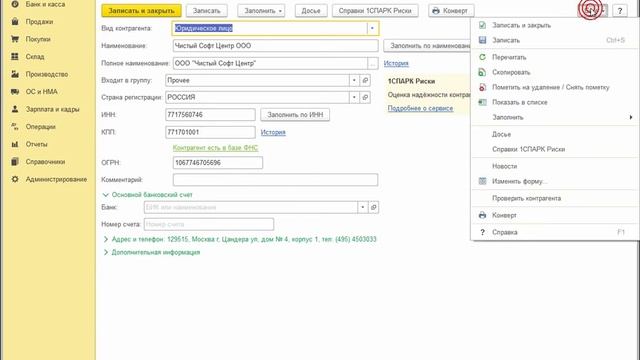
Task: Click printer icon on toolbar Конверт button
Action: 436,11
